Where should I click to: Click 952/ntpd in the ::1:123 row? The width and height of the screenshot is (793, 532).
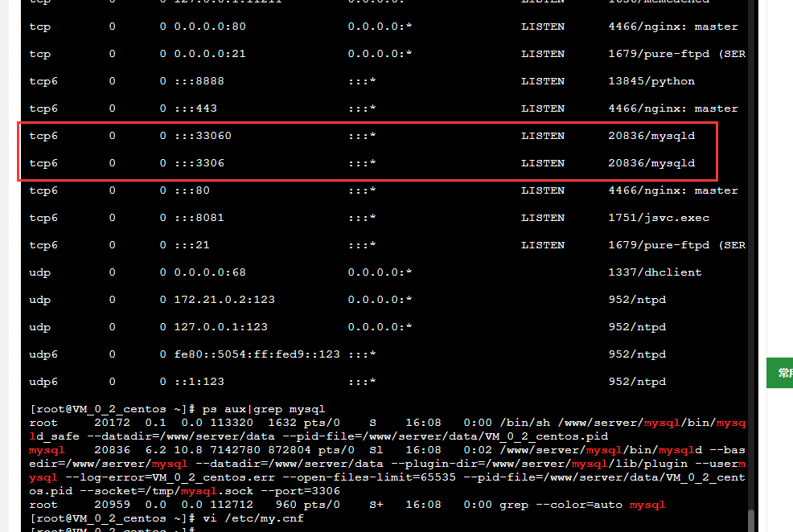pos(637,381)
